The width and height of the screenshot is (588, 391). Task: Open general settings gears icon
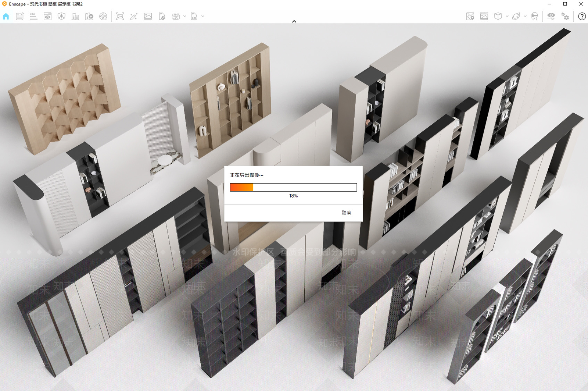tap(565, 17)
